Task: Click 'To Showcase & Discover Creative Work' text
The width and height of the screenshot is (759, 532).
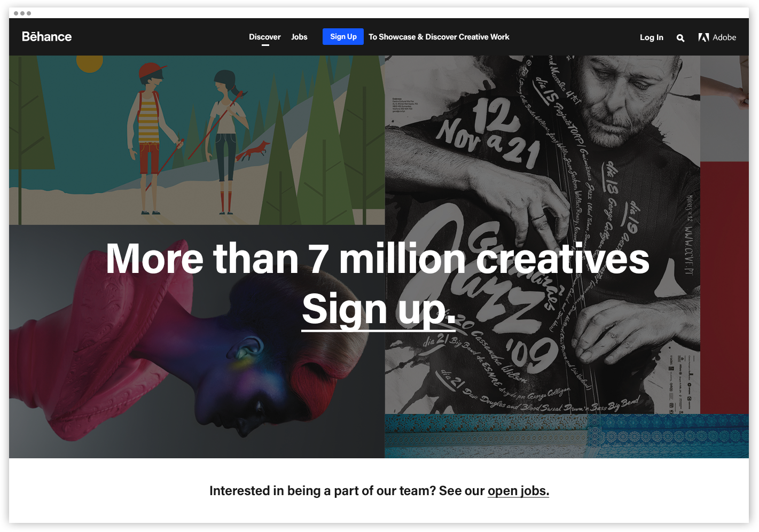Action: [439, 37]
